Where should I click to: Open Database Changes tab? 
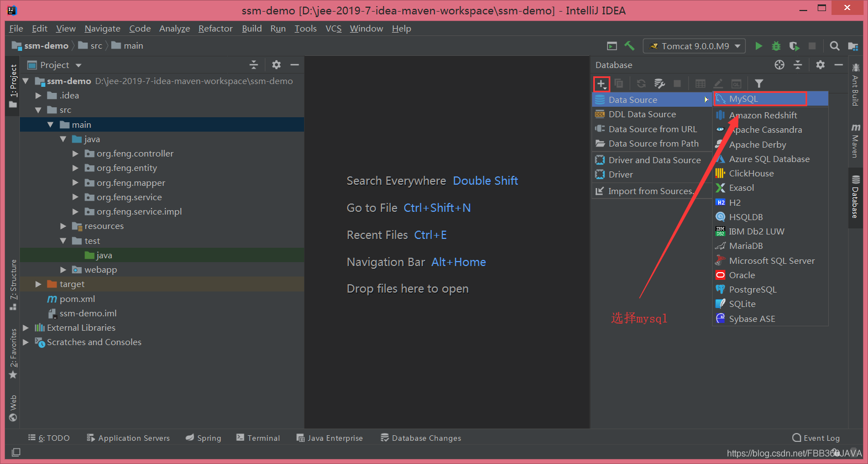pos(421,437)
